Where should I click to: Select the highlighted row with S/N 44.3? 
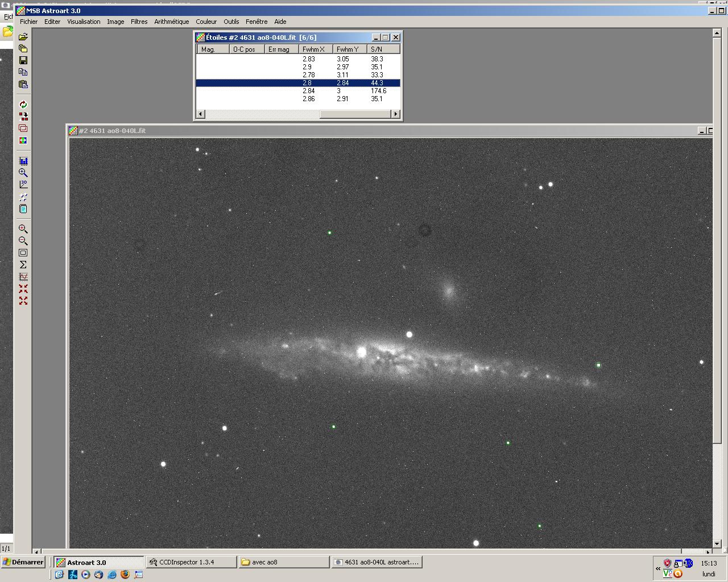pyautogui.click(x=299, y=83)
